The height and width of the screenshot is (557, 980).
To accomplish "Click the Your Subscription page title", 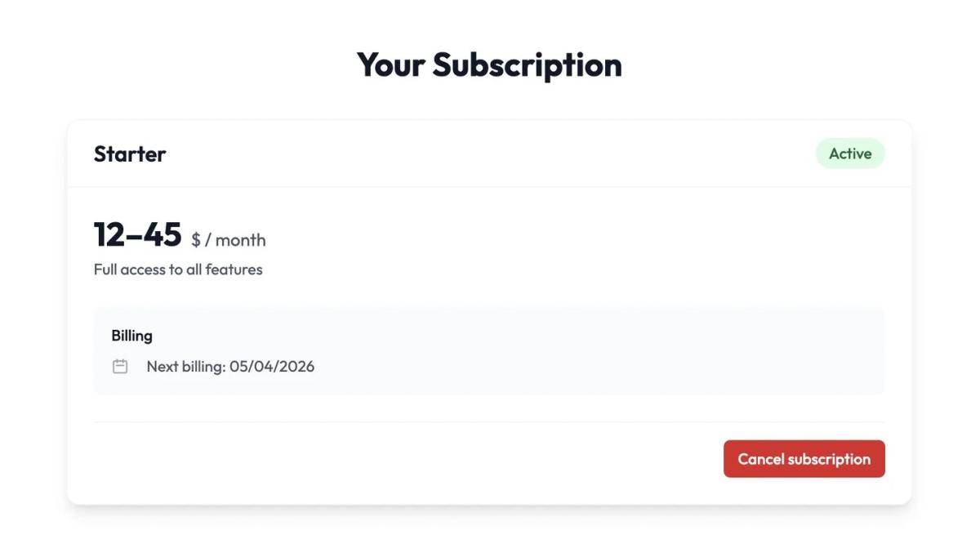I will (488, 65).
